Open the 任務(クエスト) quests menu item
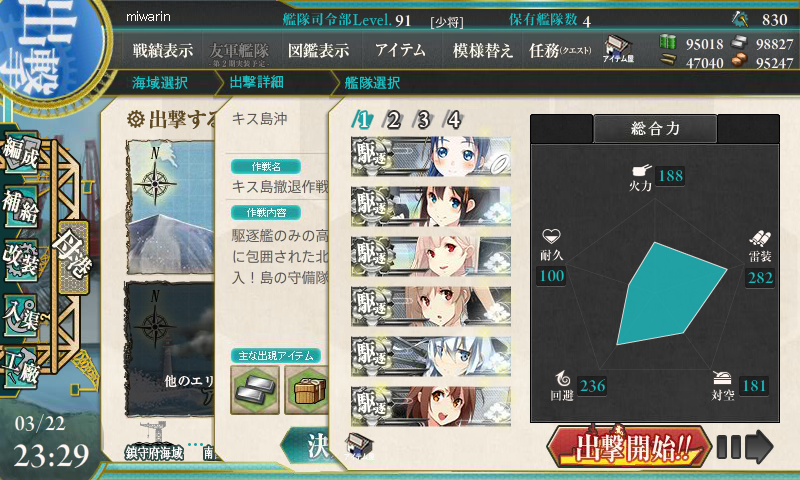The height and width of the screenshot is (480, 800). pos(560,50)
